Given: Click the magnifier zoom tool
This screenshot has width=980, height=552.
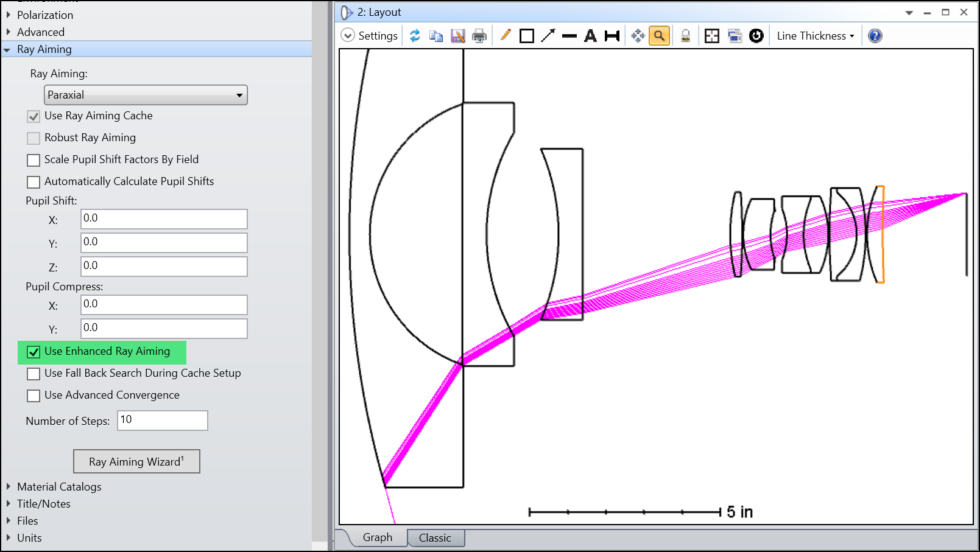Looking at the screenshot, I should [659, 36].
